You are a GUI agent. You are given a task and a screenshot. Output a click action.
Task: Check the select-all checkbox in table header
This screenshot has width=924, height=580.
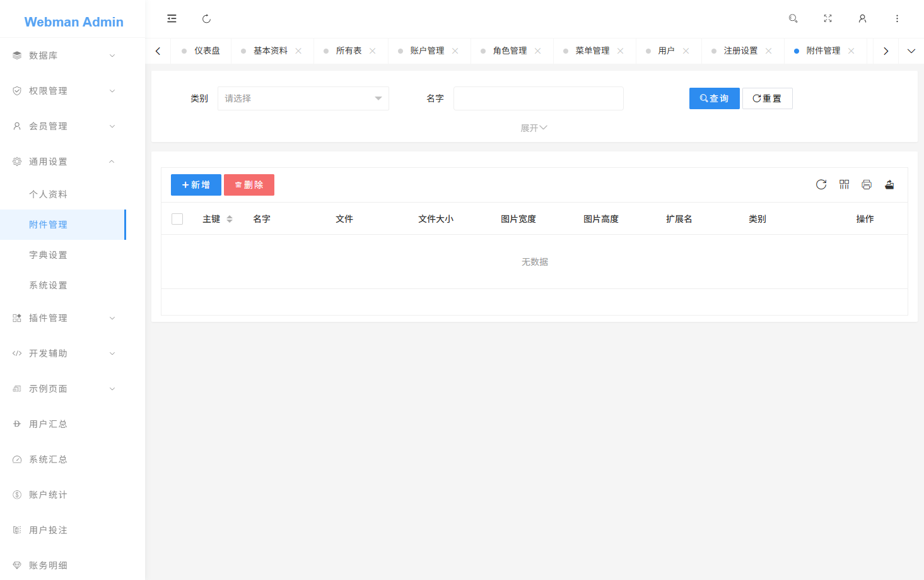(177, 219)
